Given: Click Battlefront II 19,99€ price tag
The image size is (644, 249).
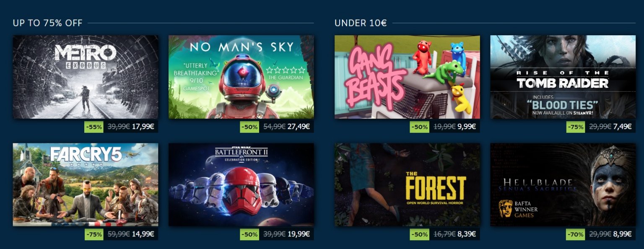Looking at the screenshot, I should (299, 234).
